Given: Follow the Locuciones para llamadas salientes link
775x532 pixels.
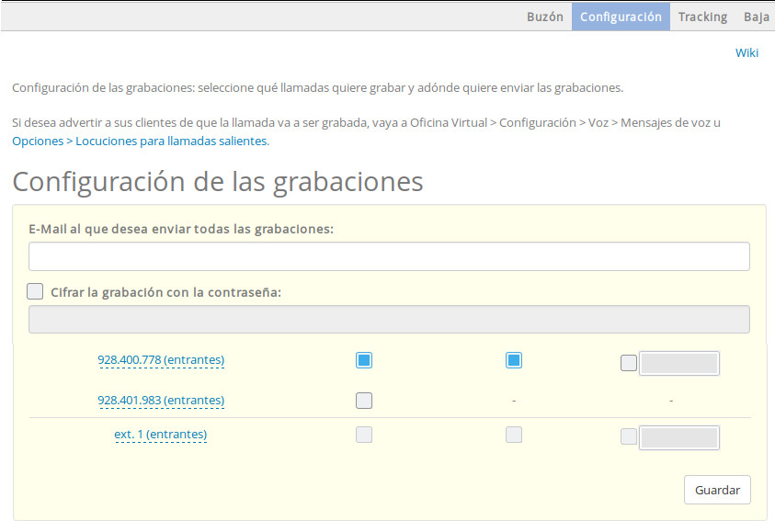Looking at the screenshot, I should [x=171, y=141].
